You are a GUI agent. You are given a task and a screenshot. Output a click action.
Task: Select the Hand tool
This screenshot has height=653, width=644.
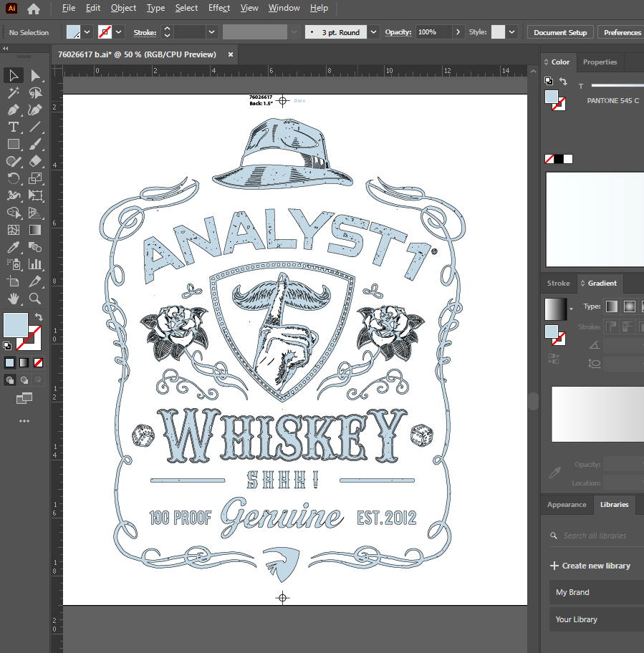13,299
